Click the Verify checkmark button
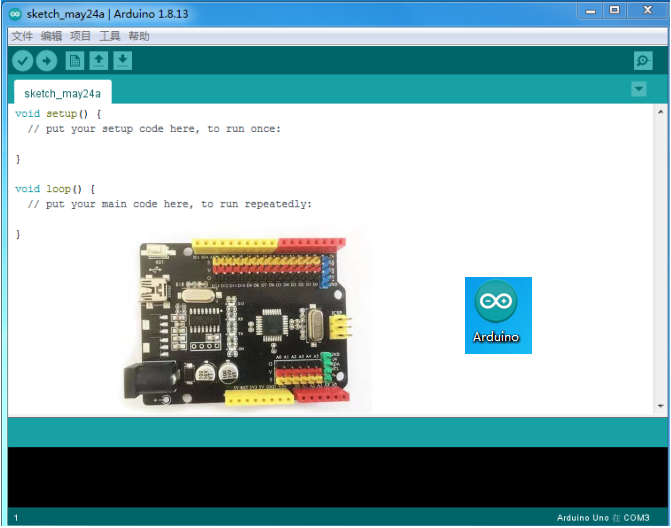This screenshot has width=671, height=528. [23, 61]
